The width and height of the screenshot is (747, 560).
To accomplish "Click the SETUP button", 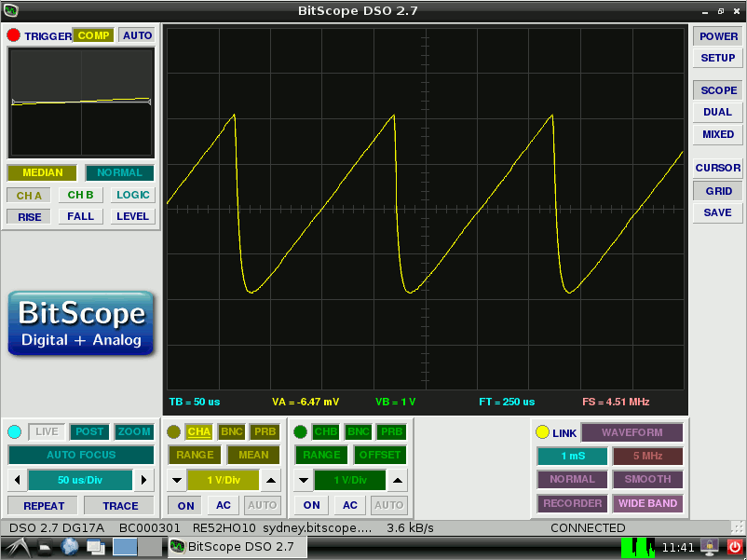I will pyautogui.click(x=717, y=58).
